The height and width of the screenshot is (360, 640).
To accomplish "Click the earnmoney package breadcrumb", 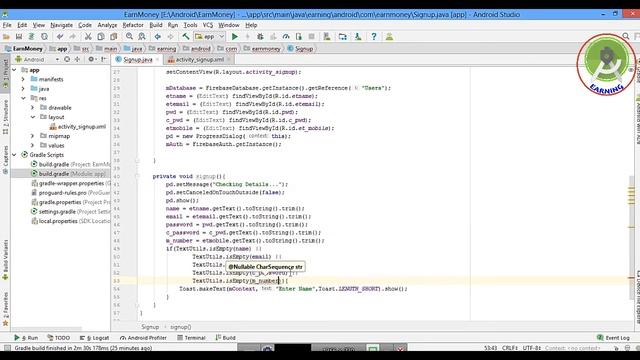I will click(x=262, y=49).
